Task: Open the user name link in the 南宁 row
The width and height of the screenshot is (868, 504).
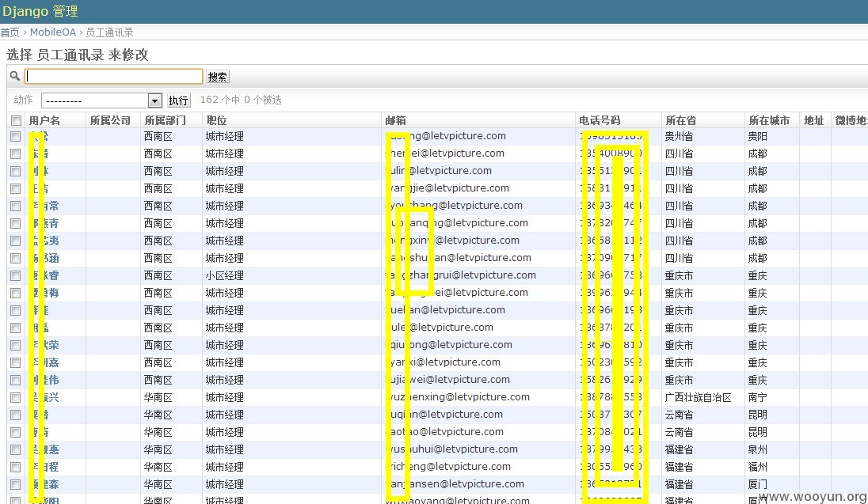Action: coord(44,397)
